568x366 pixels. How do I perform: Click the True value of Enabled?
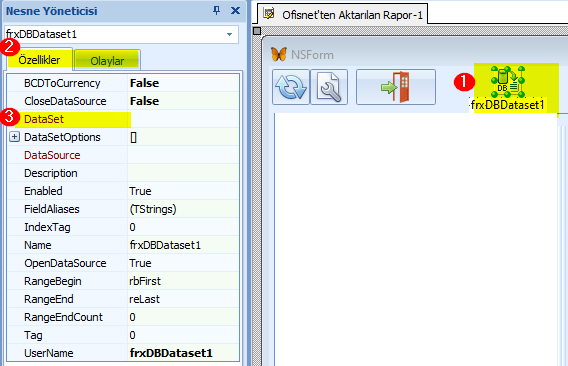[x=140, y=191]
